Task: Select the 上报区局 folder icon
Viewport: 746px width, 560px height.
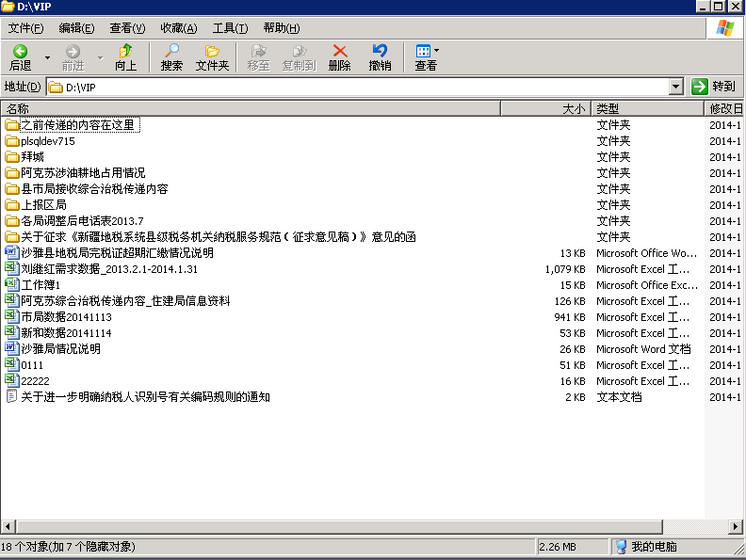Action: (x=11, y=205)
